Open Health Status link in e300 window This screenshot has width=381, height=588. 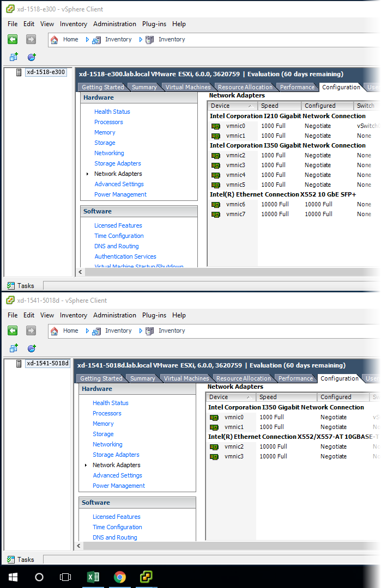(112, 112)
